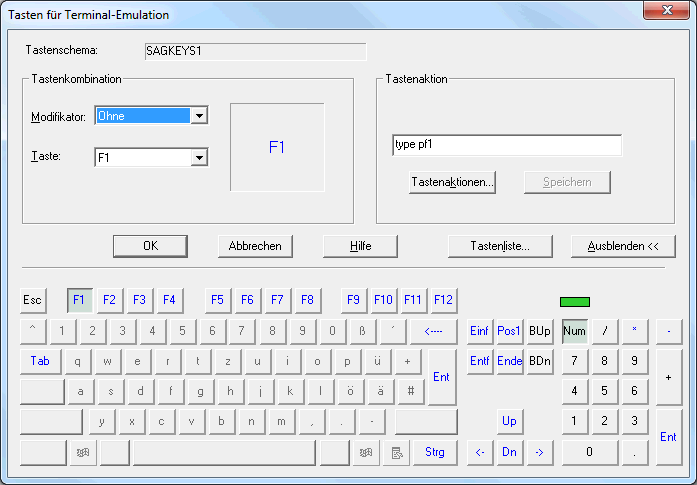Select the space bar key
Screen dimensions: 697x485
pos(224,453)
